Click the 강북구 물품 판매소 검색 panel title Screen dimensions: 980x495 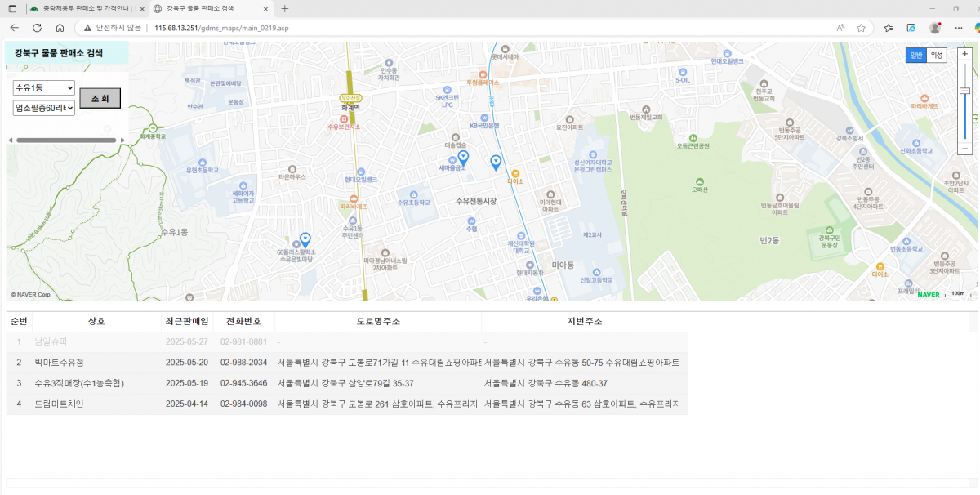[x=59, y=53]
